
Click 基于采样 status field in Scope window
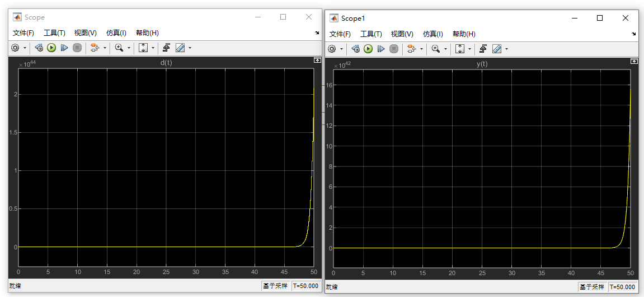tap(276, 286)
